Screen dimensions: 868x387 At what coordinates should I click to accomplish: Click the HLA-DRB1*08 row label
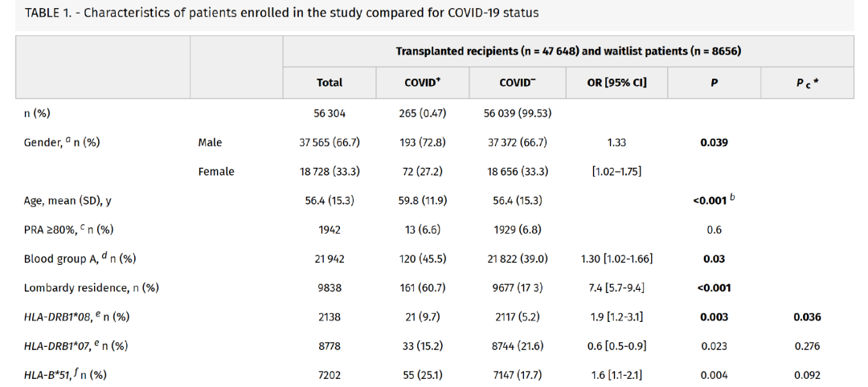click(76, 316)
